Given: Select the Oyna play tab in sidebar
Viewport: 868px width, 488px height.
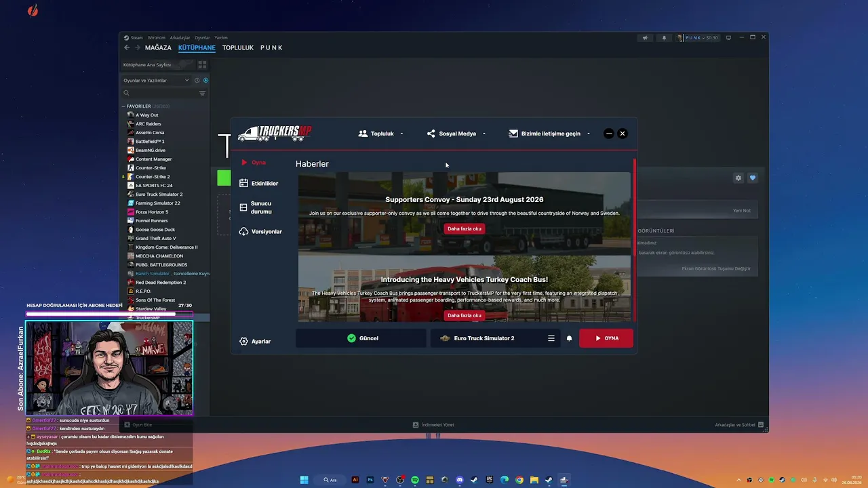Looking at the screenshot, I should coord(254,163).
